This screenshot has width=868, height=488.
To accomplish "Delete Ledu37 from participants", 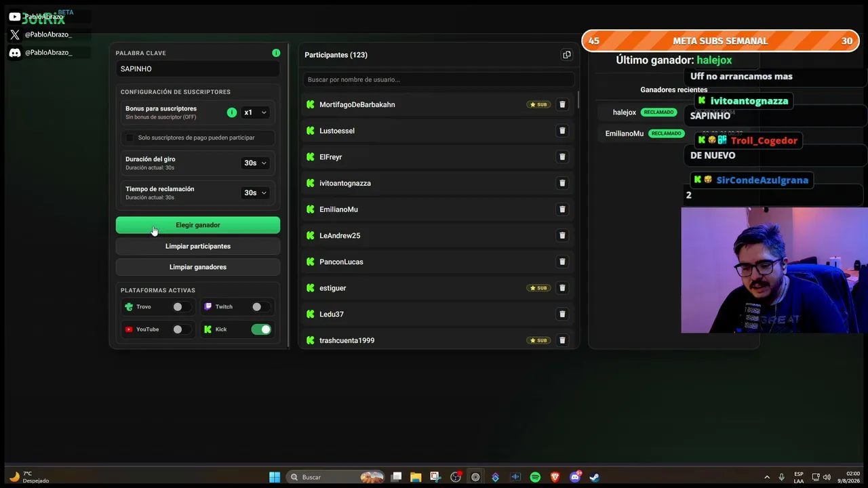I will pos(562,314).
